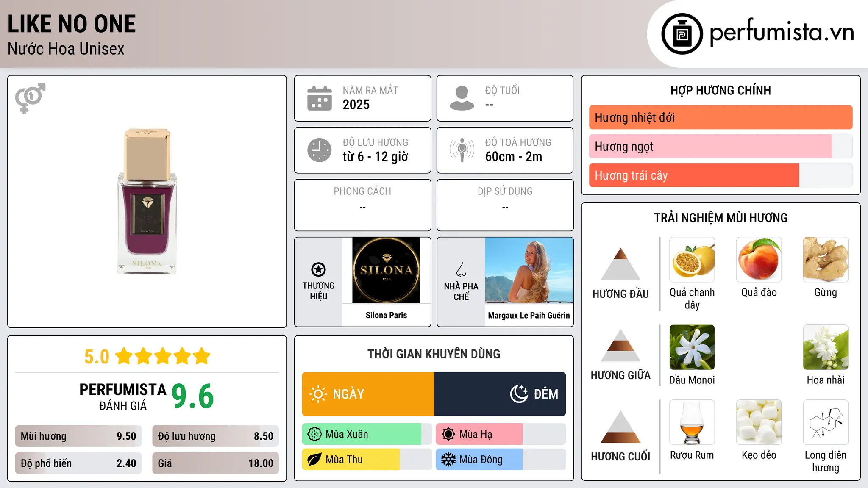868x488 pixels.
Task: Click the star badge icon above Thương hiệu
Action: (318, 269)
